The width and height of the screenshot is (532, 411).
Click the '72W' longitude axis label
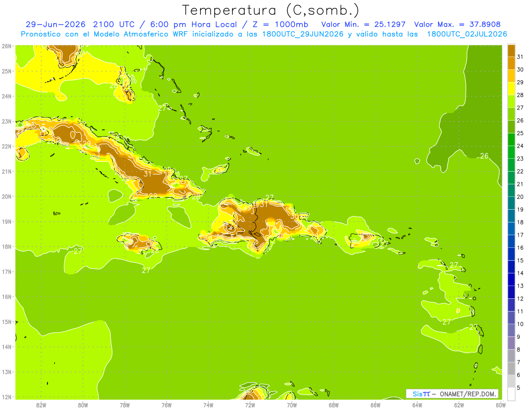[250, 405]
